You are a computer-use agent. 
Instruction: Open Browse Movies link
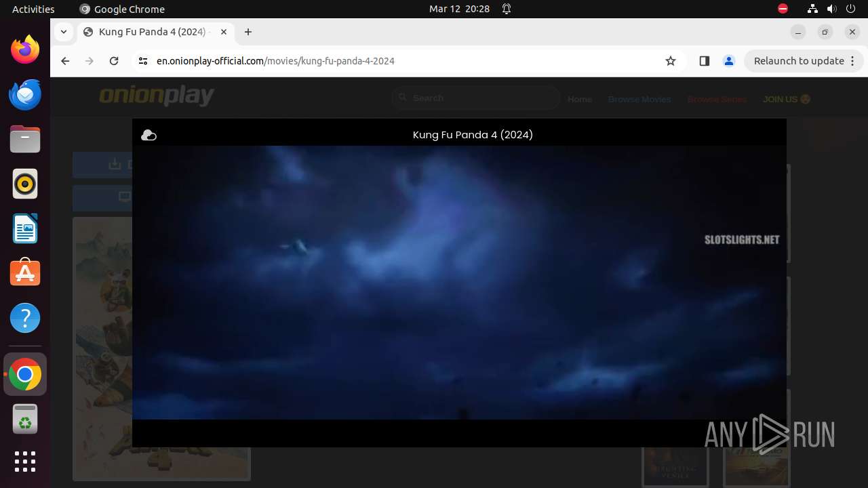[639, 99]
